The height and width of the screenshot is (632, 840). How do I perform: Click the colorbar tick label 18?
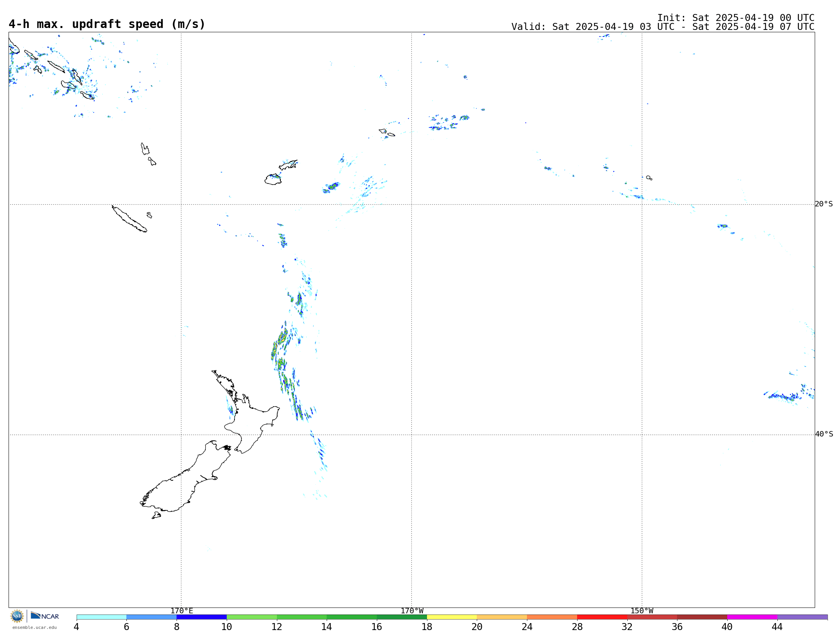427,627
